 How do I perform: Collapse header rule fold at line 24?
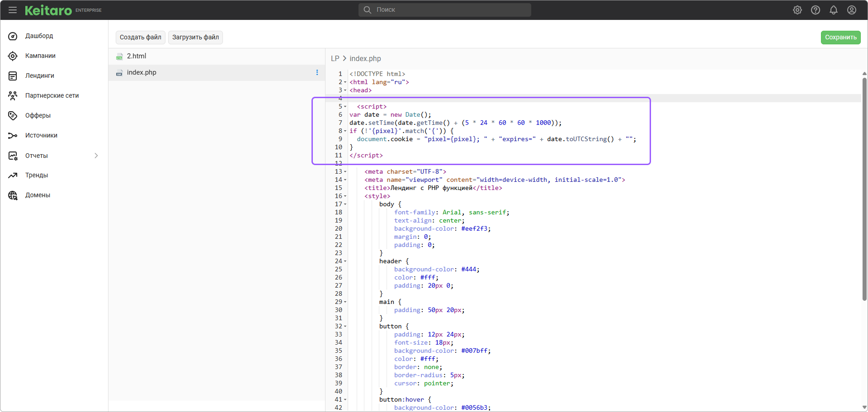[345, 261]
